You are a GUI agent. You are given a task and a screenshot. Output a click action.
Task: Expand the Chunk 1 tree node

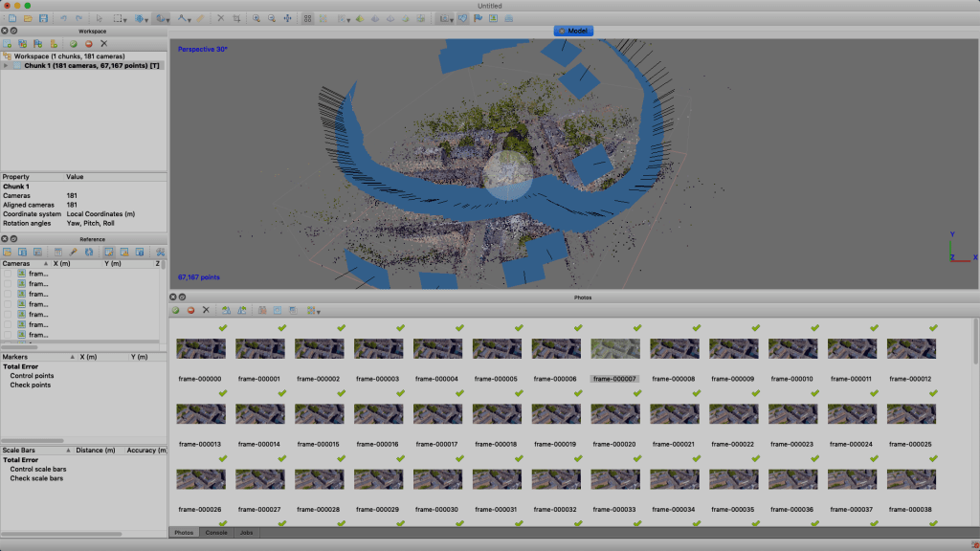click(x=6, y=65)
